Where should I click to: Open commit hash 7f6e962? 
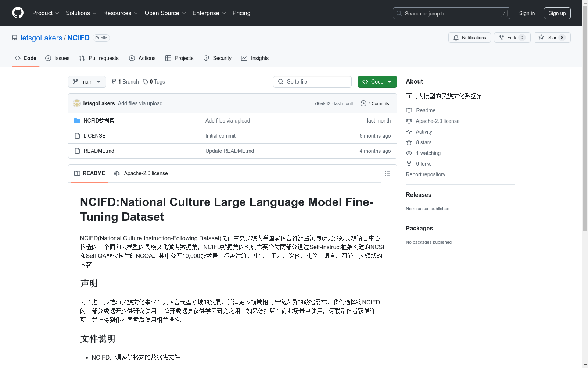coord(322,103)
